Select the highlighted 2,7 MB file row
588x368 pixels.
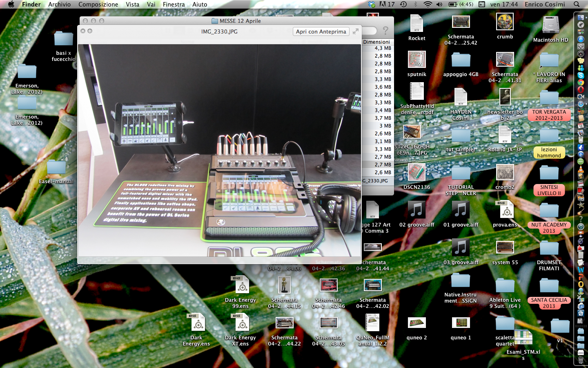[377, 165]
